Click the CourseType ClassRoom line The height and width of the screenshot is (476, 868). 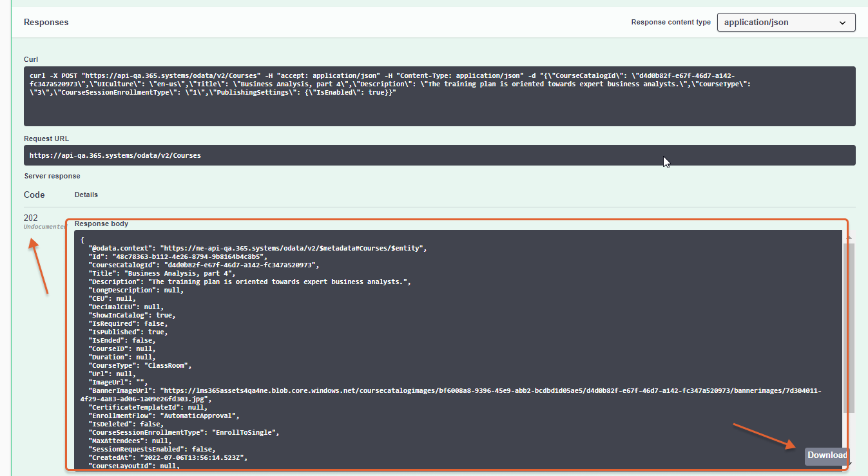(x=140, y=365)
